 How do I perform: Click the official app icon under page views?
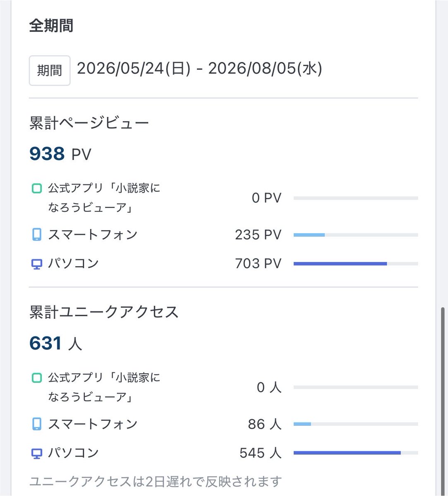point(37,189)
